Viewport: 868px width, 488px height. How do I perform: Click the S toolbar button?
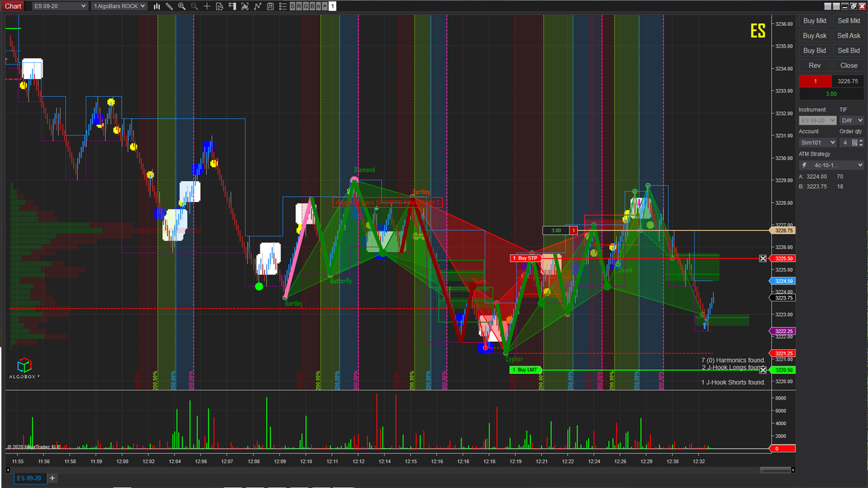click(x=292, y=7)
